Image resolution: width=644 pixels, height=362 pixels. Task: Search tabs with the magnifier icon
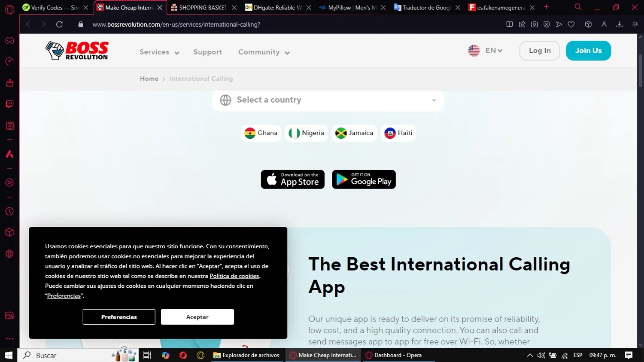pos(578,7)
